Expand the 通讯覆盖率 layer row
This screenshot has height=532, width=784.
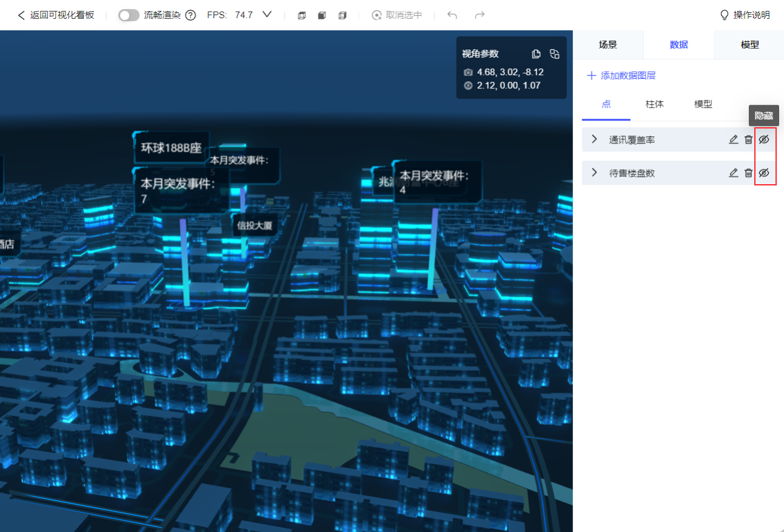coord(594,139)
